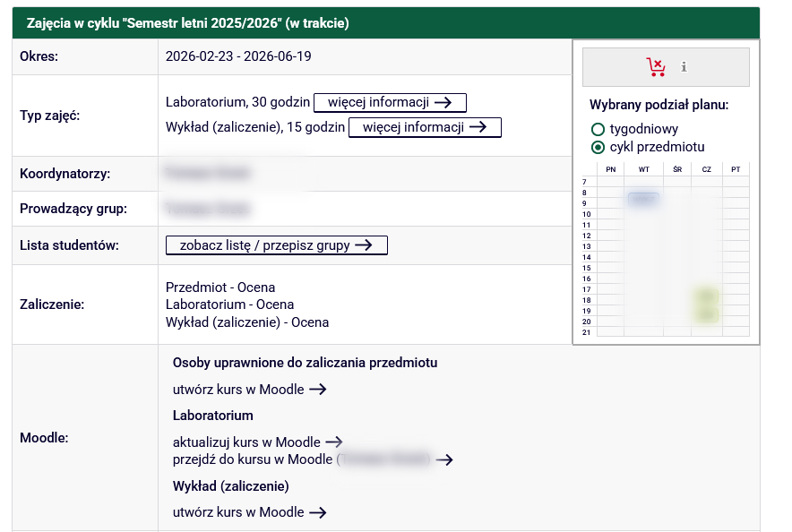Select the cykl przedmiotu radio button
This screenshot has height=532, width=792.
pyautogui.click(x=598, y=148)
